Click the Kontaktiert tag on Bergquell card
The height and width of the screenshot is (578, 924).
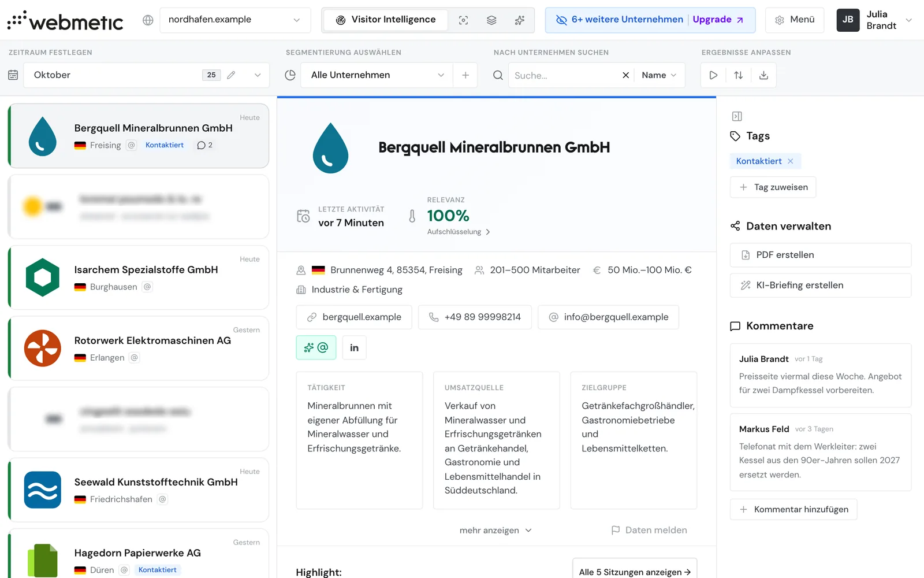(x=165, y=145)
